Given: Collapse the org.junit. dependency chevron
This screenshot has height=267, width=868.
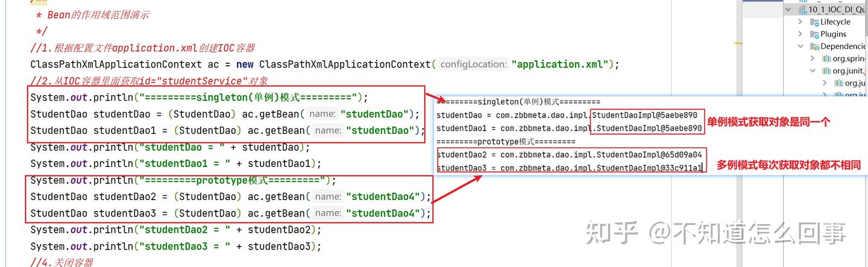Looking at the screenshot, I should tap(813, 71).
